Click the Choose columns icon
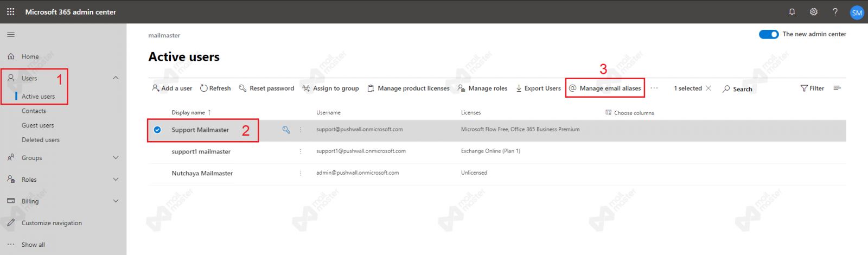 tap(608, 112)
